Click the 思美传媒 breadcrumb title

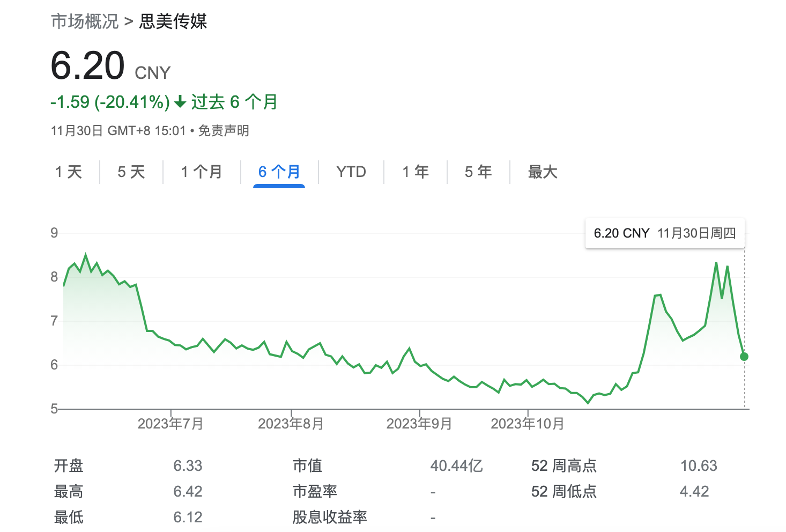coord(173,22)
